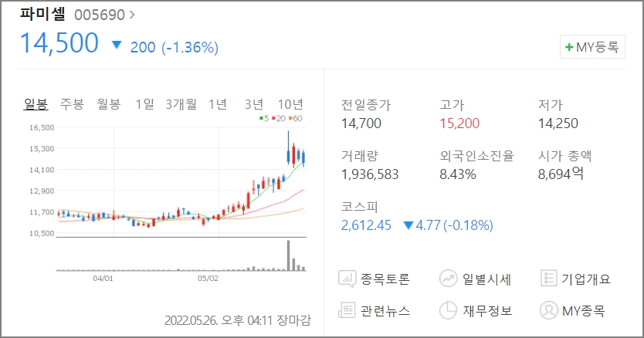Click the KOSPI down triangle by 4.77
644x338 pixels.
[x=408, y=225]
